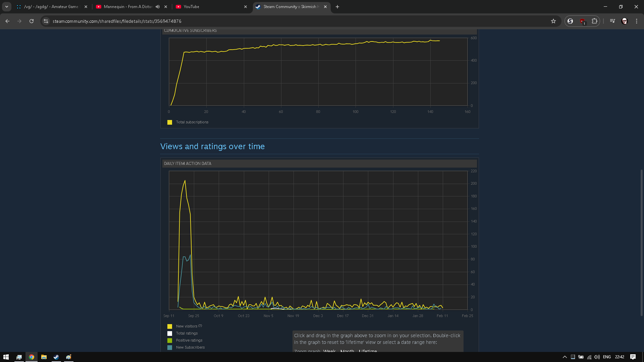The width and height of the screenshot is (644, 362).
Task: Click the Lifetime zoom graph link
Action: (x=368, y=351)
